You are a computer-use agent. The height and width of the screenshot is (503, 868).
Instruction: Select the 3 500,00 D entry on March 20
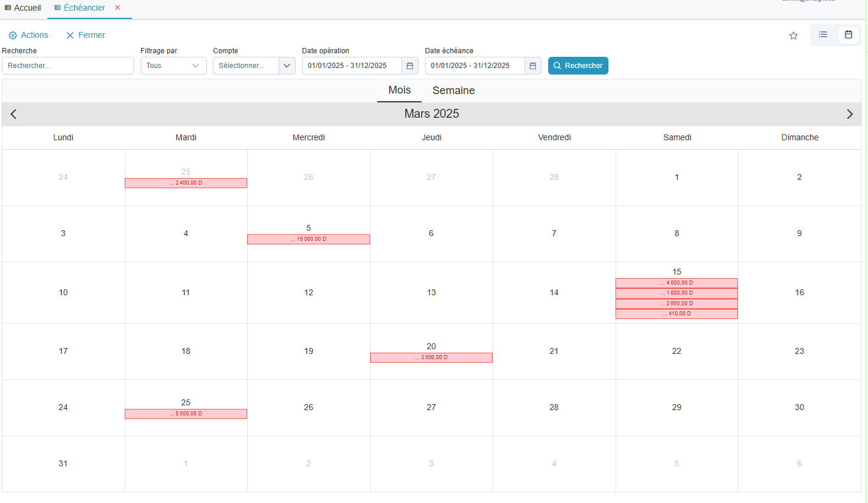[431, 358]
